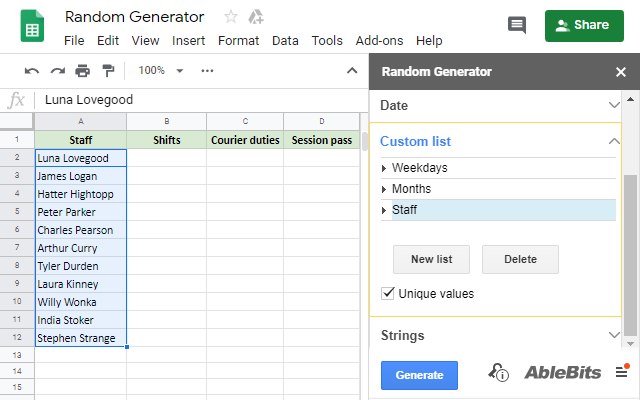Click the help info icon beside Generate
Image resolution: width=640 pixels, height=400 pixels.
click(498, 373)
